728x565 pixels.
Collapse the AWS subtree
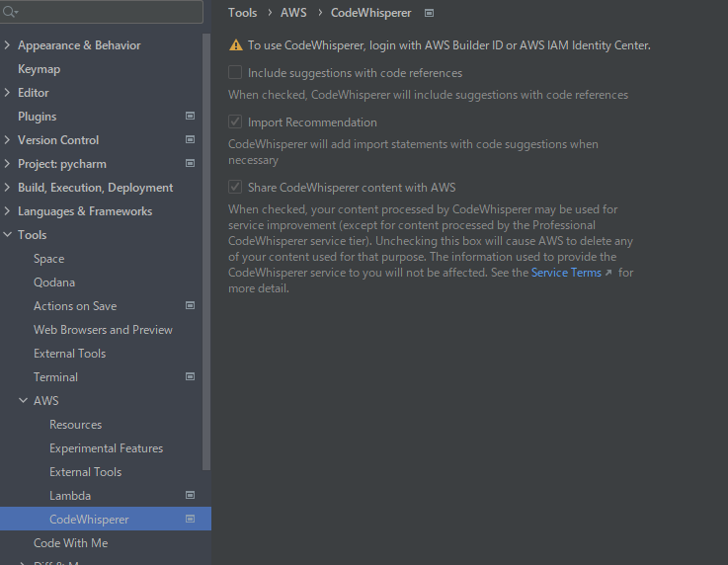(24, 401)
